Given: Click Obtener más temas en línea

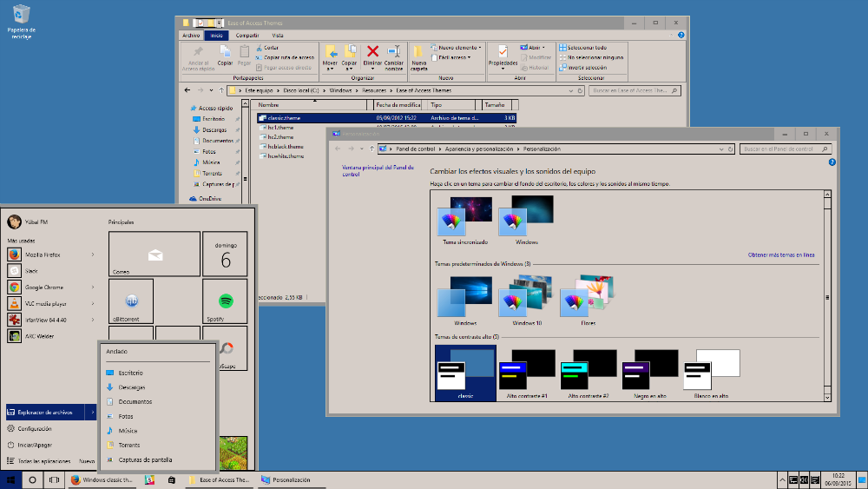Looking at the screenshot, I should point(781,254).
